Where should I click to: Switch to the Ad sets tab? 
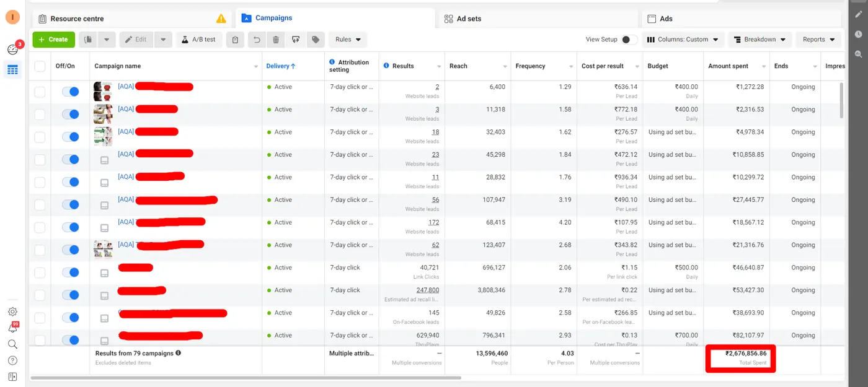pyautogui.click(x=538, y=19)
